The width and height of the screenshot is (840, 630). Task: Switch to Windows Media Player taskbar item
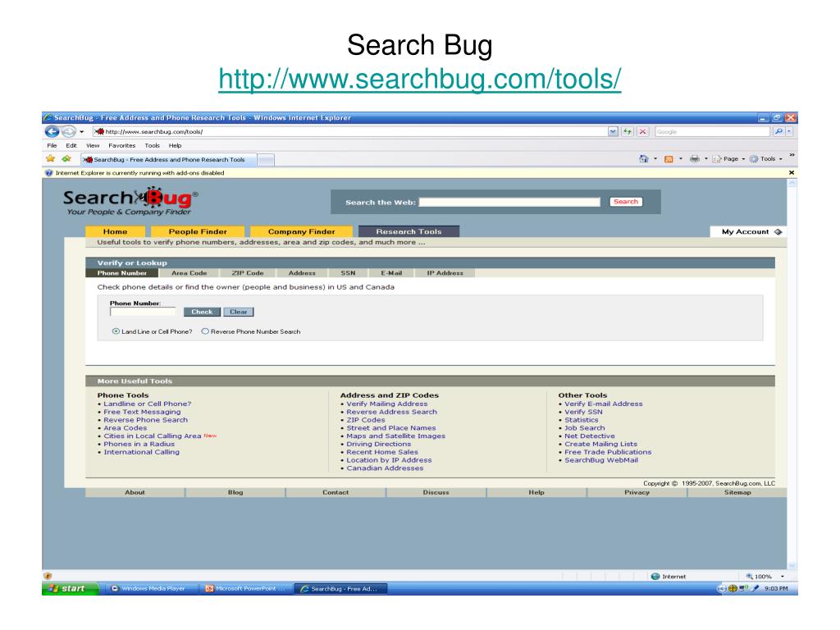pyautogui.click(x=149, y=588)
